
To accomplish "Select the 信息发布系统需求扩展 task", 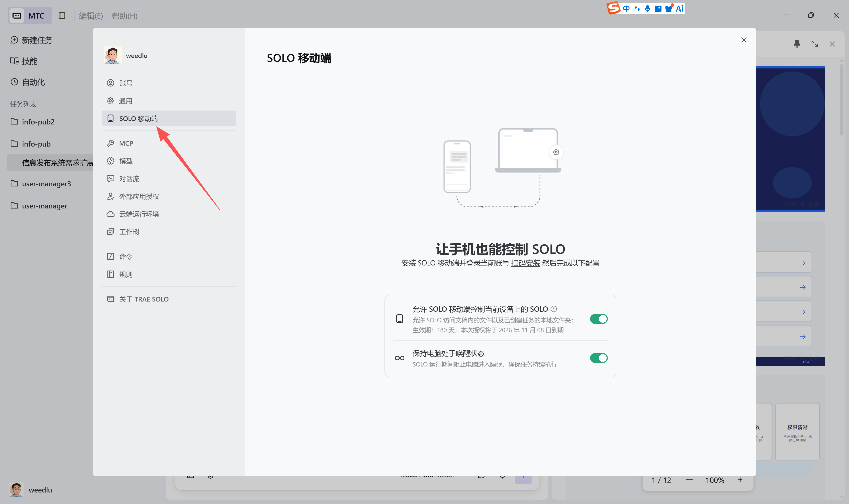I will [x=50, y=163].
